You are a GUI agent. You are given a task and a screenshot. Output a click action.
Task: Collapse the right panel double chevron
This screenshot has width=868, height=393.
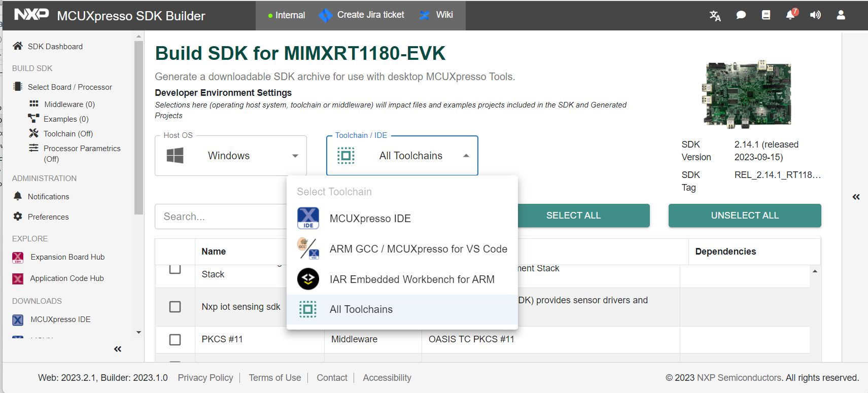pyautogui.click(x=856, y=197)
